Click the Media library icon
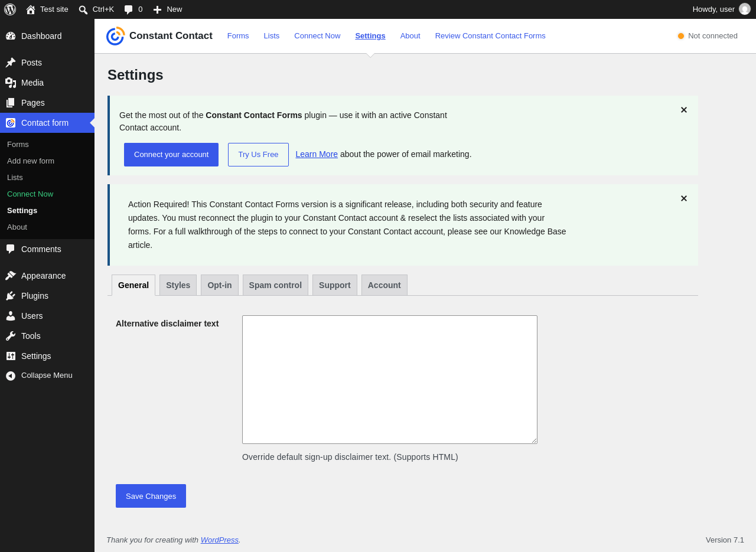Image resolution: width=756 pixels, height=552 pixels. [11, 83]
